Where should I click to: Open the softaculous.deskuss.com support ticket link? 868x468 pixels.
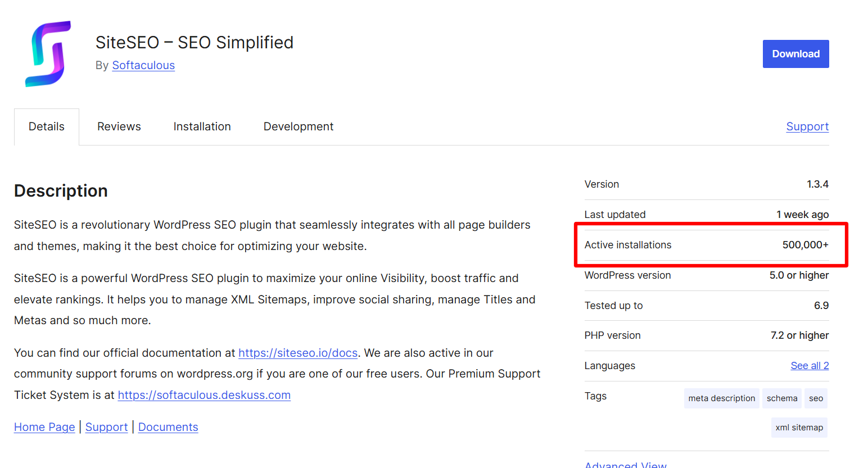point(204,394)
